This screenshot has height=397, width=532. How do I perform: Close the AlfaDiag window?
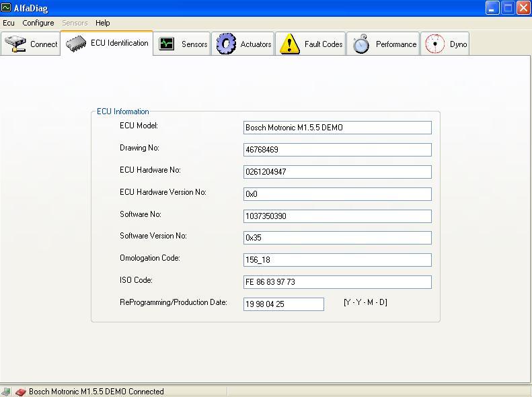point(523,7)
